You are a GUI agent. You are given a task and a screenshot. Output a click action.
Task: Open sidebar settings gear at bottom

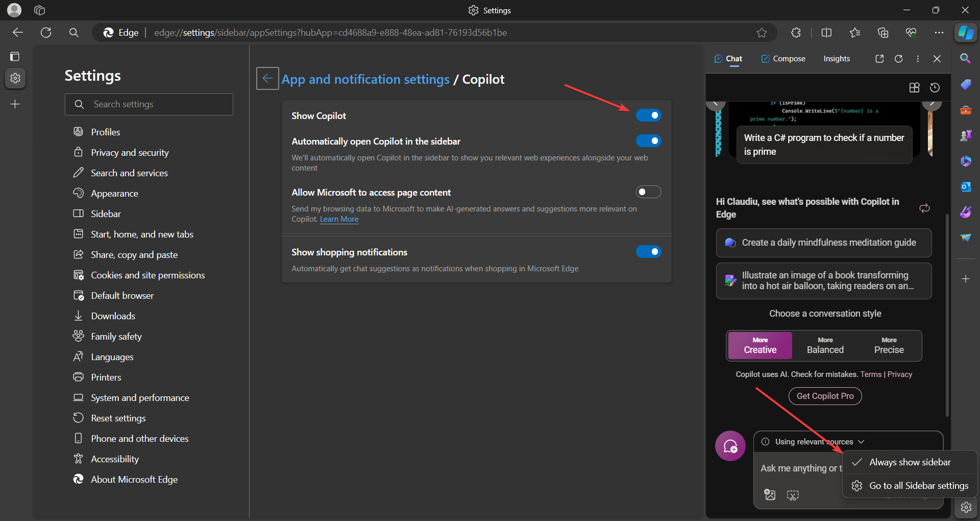tap(966, 507)
